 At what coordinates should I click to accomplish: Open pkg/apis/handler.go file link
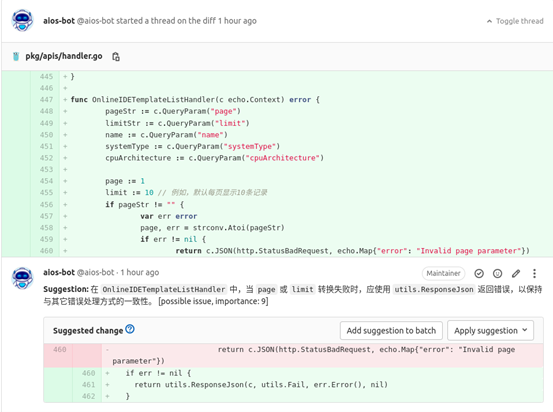pyautogui.click(x=64, y=56)
